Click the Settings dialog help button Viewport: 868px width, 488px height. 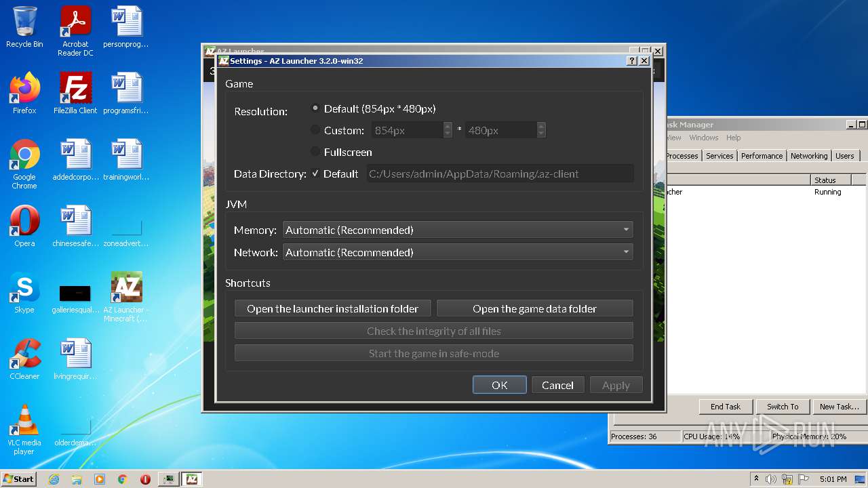pos(632,61)
